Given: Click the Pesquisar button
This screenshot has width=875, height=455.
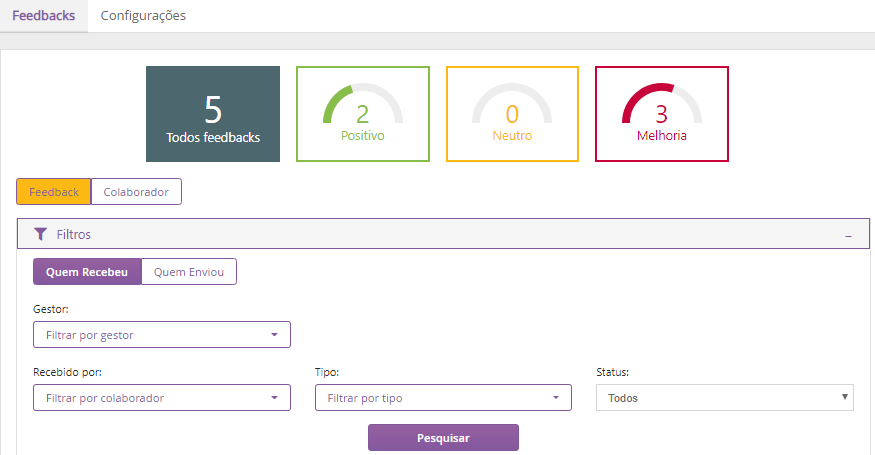Looking at the screenshot, I should point(443,438).
